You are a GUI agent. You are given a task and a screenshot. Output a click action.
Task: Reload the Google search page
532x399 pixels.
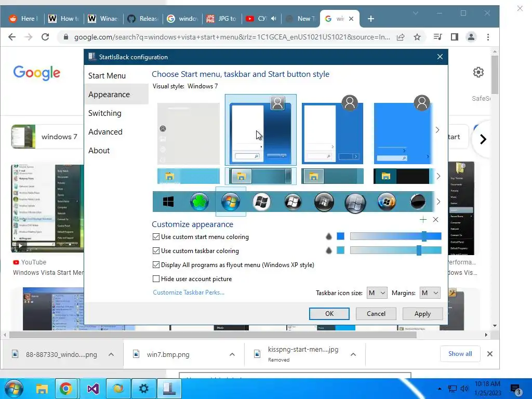pos(45,37)
